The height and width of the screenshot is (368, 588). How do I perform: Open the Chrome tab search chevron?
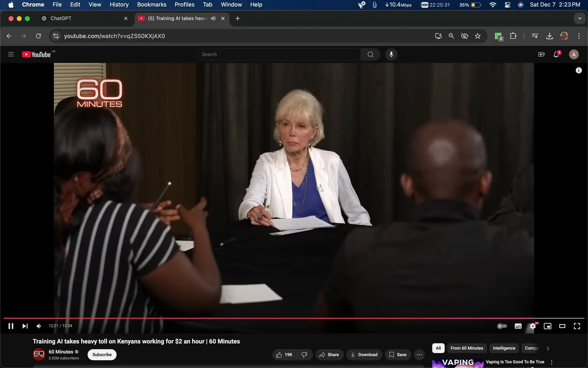579,18
